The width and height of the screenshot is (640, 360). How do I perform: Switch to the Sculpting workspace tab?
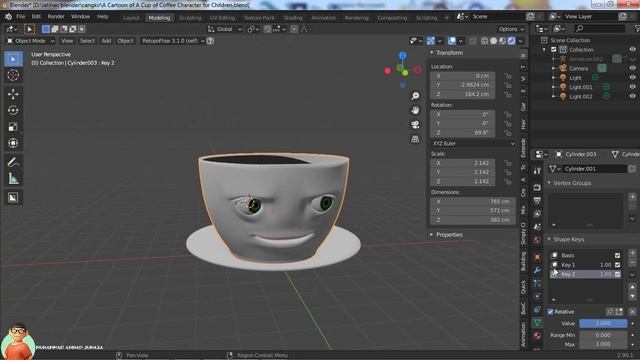tap(190, 18)
